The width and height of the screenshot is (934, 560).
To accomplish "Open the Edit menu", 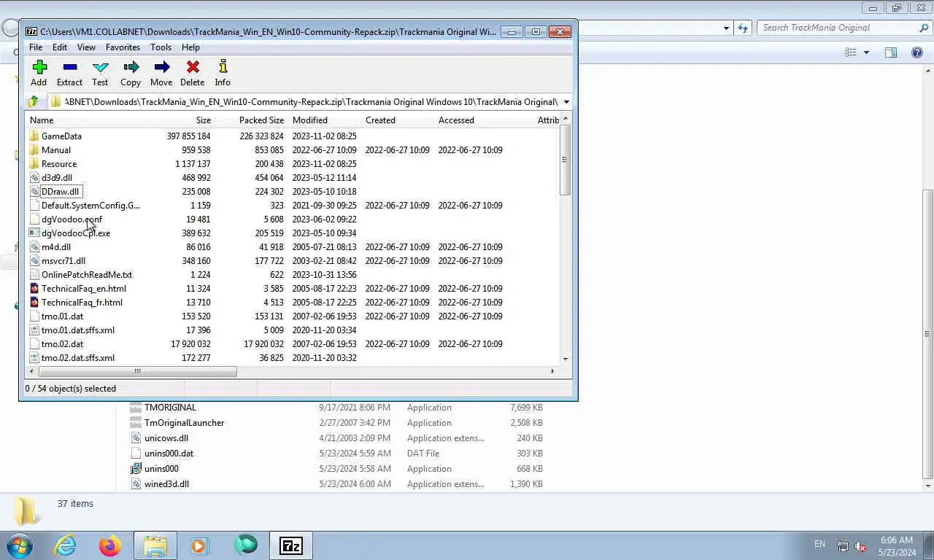I will [60, 47].
